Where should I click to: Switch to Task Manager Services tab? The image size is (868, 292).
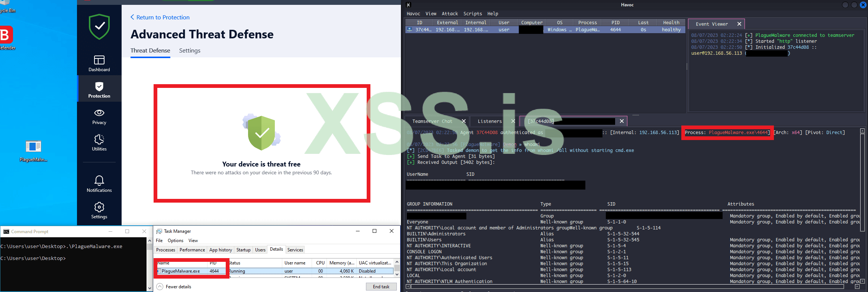tap(295, 250)
